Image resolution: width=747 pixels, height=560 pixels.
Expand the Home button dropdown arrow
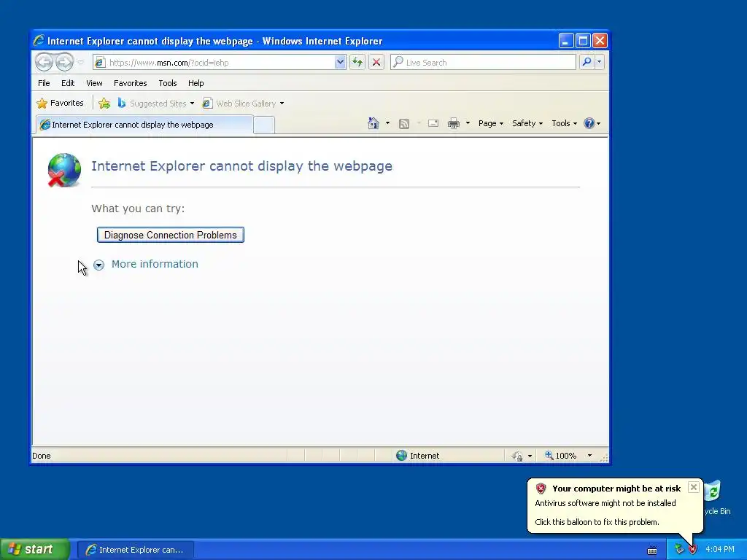click(x=387, y=123)
